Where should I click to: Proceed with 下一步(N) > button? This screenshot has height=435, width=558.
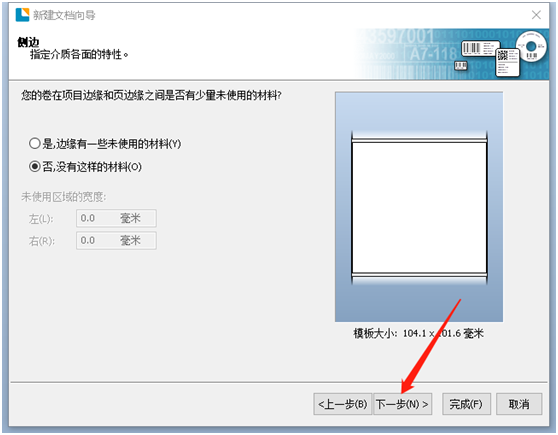[403, 404]
